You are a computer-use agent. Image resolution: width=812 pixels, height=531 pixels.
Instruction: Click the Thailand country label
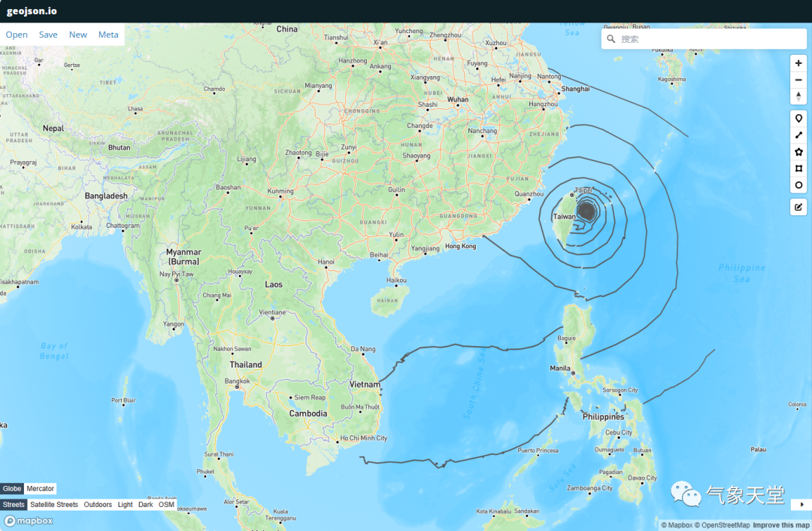[x=246, y=365]
